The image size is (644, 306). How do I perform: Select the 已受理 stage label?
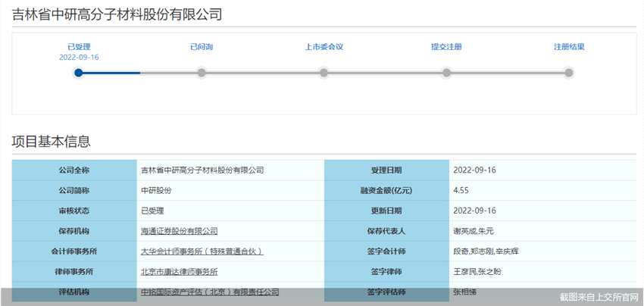[x=79, y=47]
